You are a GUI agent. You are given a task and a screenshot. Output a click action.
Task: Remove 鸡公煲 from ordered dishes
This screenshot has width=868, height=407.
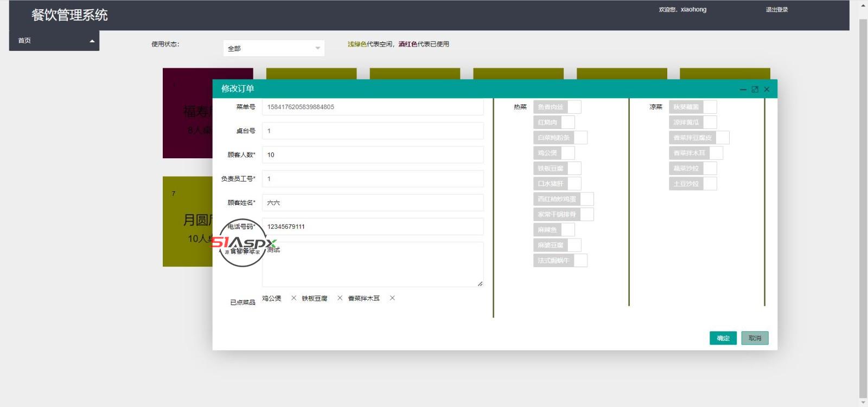pos(293,298)
